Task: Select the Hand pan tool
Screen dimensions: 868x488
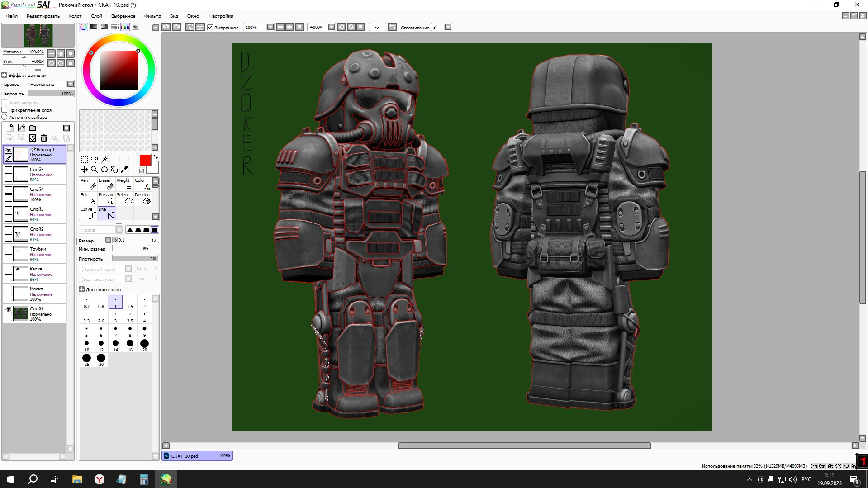Action: pos(114,170)
